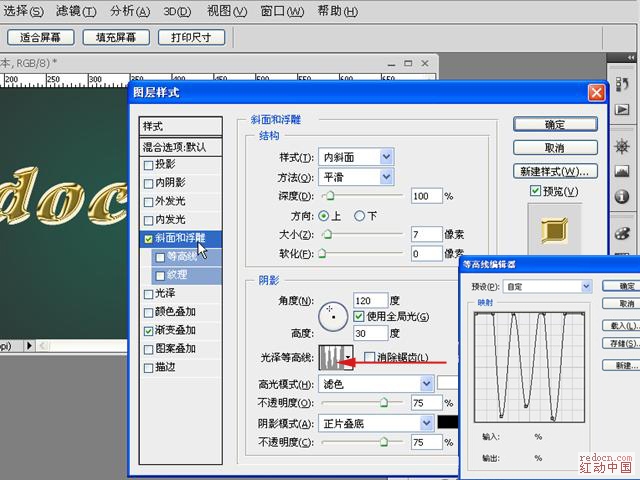Screen dimensions: 640x480
Task: Toggle 使用全局光 global light checkbox
Action: point(359,317)
